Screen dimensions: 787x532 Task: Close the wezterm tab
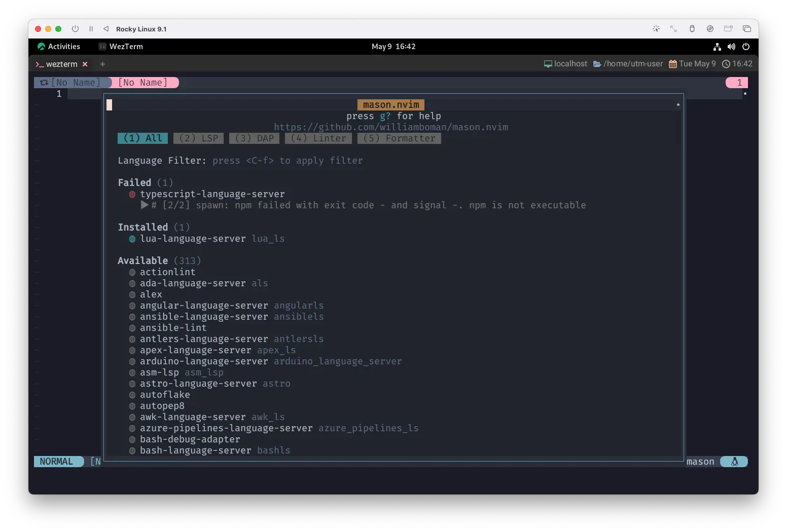[x=85, y=64]
